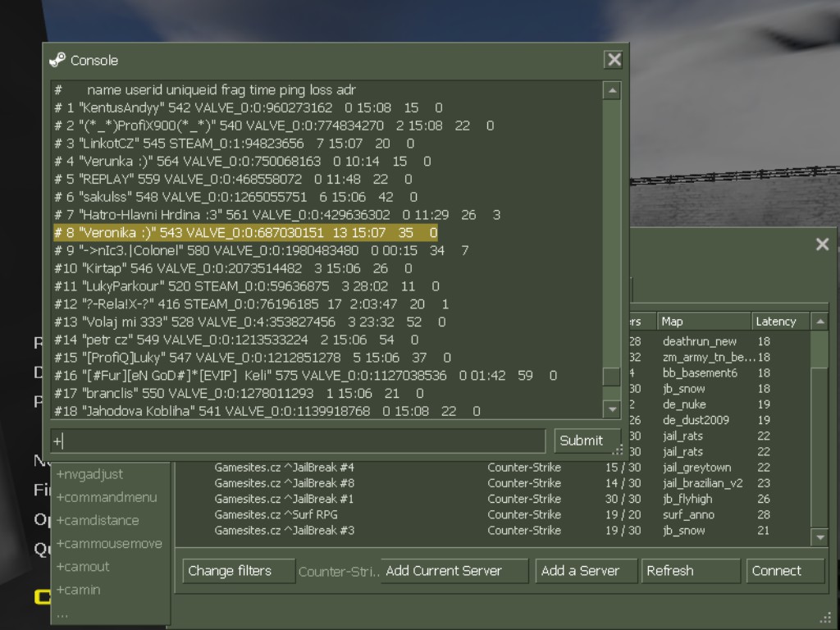Choose +camout autocomplete suggestion
The height and width of the screenshot is (630, 840).
[x=83, y=566]
